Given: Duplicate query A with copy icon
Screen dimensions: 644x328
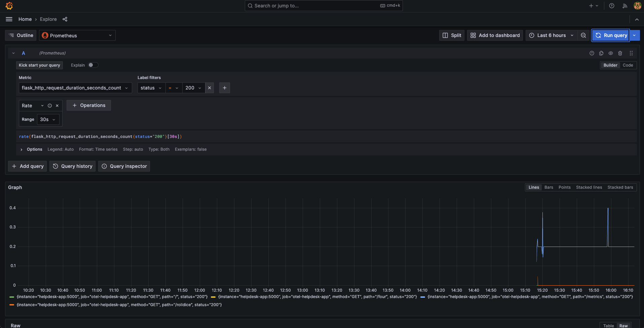Looking at the screenshot, I should [x=601, y=53].
